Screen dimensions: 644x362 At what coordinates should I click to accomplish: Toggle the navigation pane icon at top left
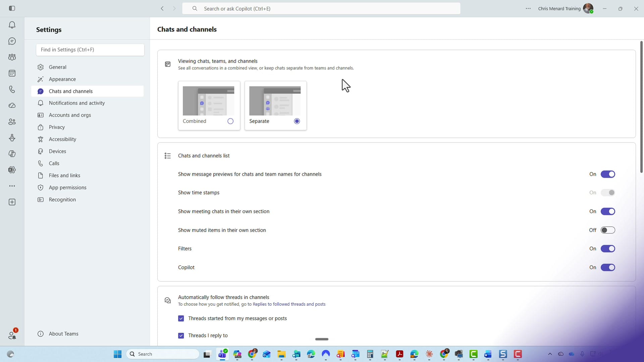tap(12, 8)
